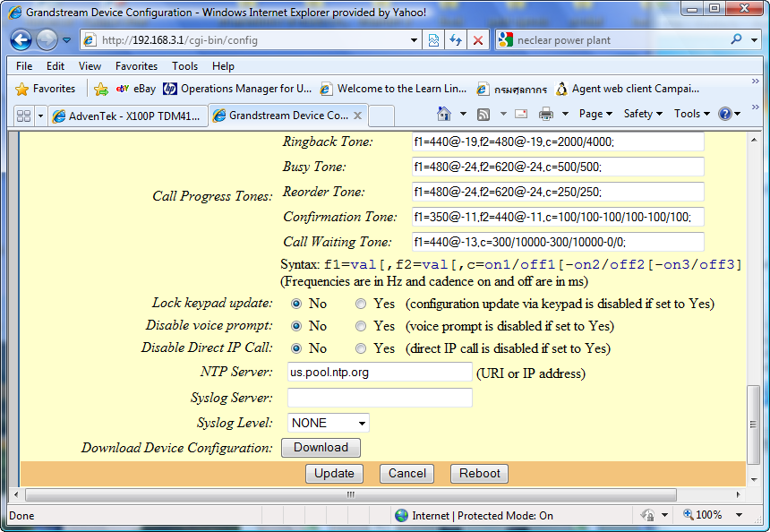Viewport: 770px width, 532px height.
Task: Open Operations Manager favorites link
Action: click(237, 89)
